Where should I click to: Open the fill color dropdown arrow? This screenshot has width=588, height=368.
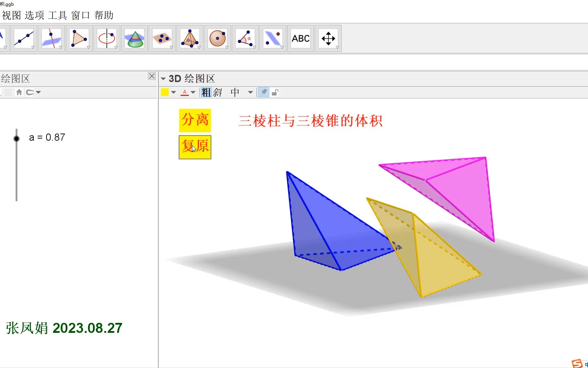click(x=173, y=92)
